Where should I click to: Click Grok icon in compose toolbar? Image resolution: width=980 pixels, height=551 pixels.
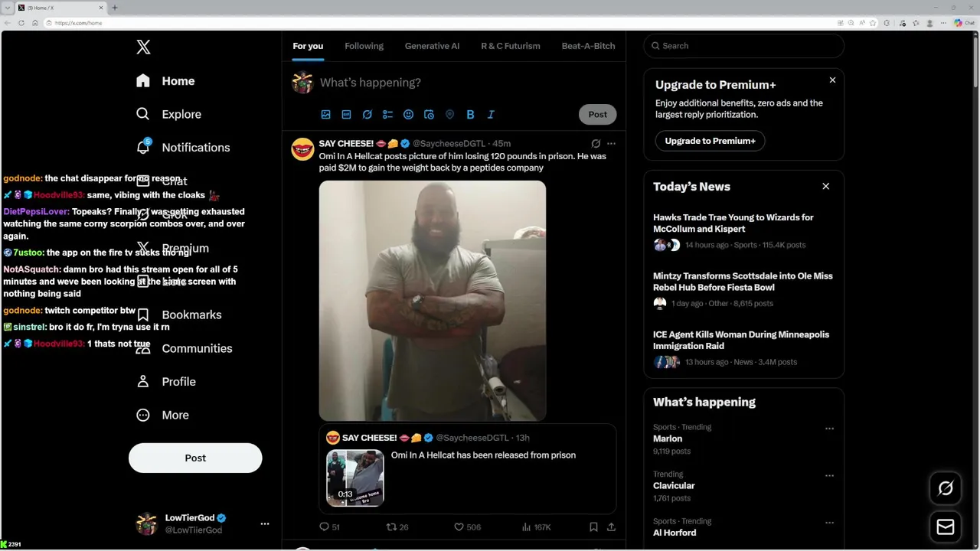tap(367, 114)
